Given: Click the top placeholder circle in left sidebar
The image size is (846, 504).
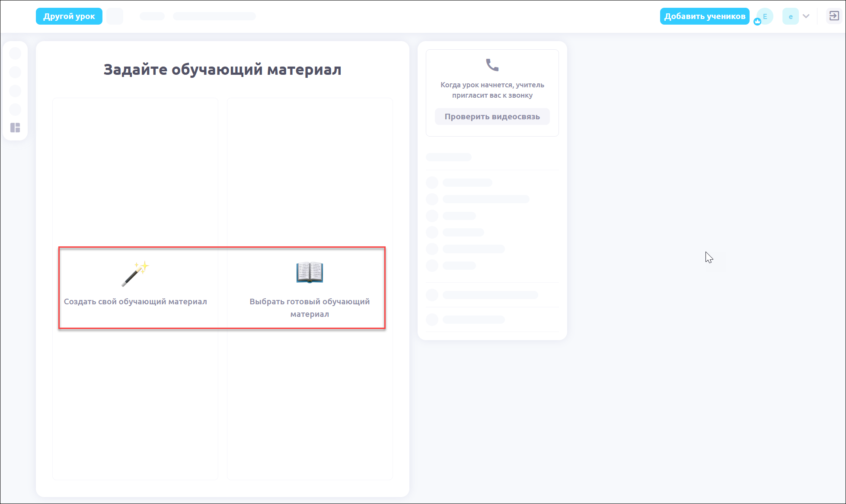Looking at the screenshot, I should 15,53.
